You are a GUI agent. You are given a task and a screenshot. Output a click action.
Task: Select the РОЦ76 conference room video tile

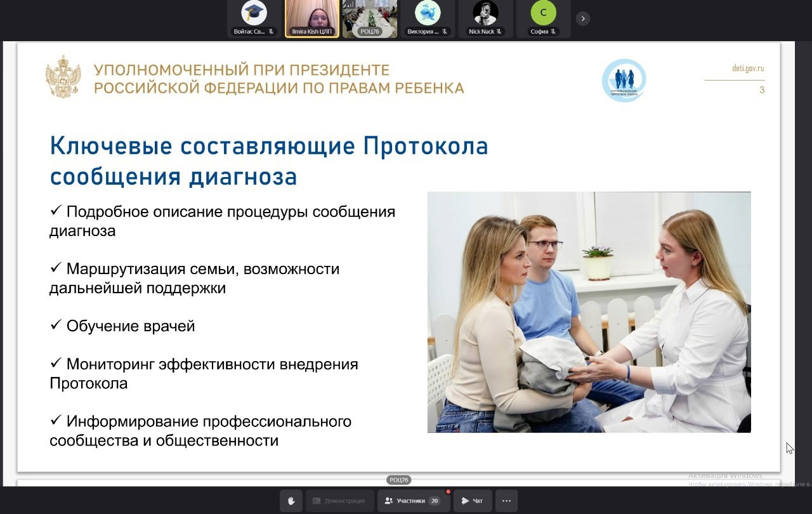tap(370, 15)
